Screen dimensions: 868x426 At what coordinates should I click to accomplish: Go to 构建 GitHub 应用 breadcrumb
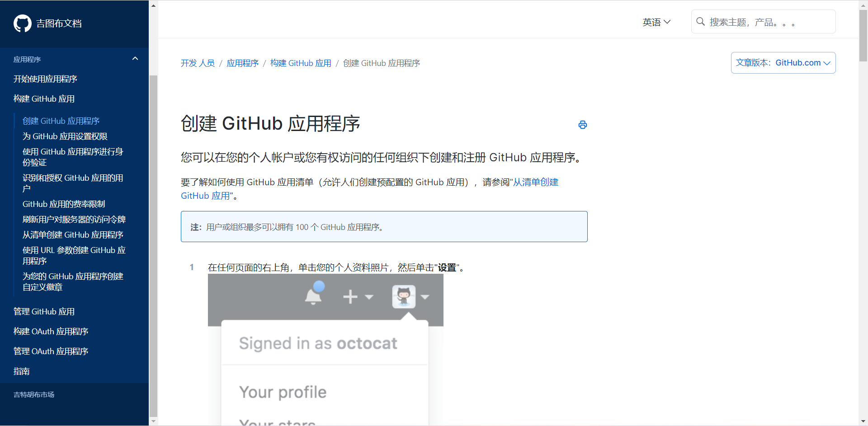click(x=301, y=63)
